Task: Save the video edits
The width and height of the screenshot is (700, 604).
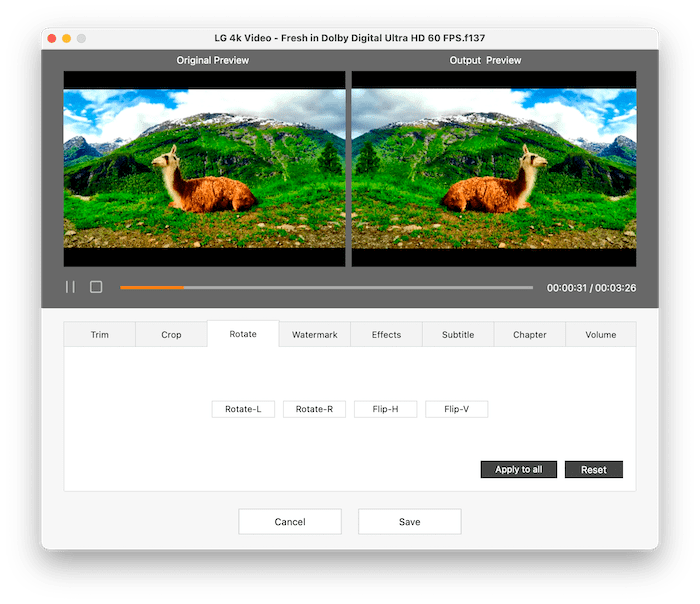Action: [409, 522]
